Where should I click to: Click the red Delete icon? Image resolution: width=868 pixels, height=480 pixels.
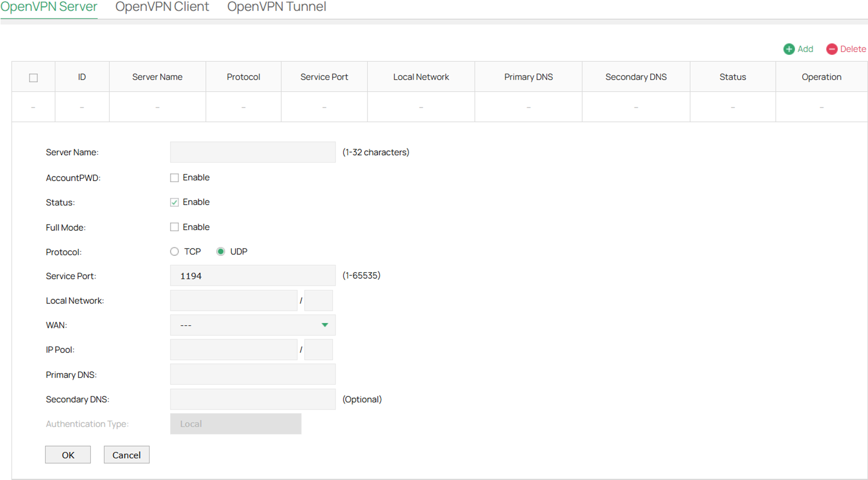pyautogui.click(x=832, y=49)
